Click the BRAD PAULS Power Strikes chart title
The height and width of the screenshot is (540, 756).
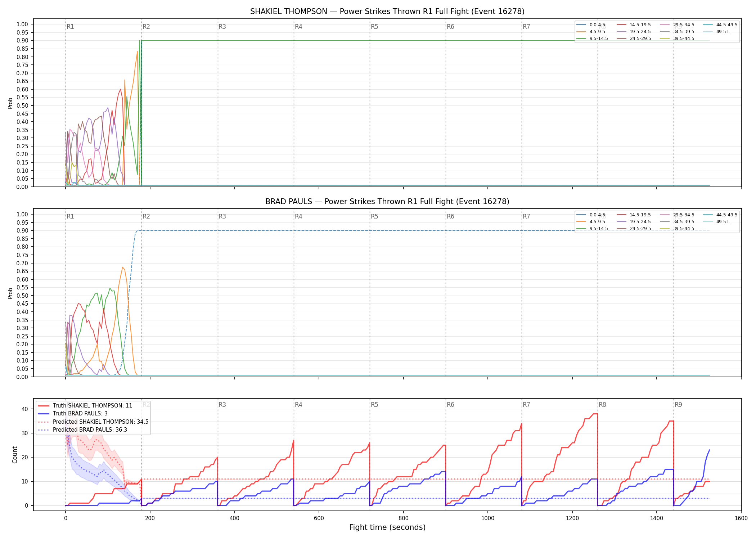tap(387, 202)
